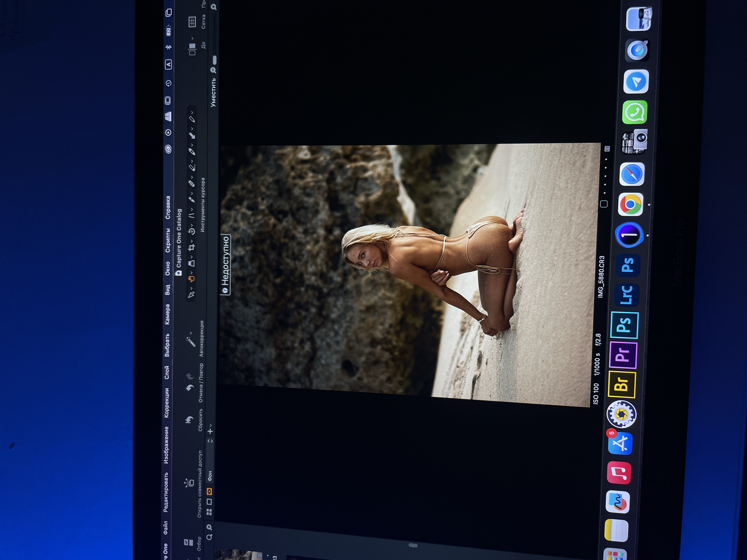Click the ISO 100 exposure value
This screenshot has height=560, width=747.
click(596, 393)
